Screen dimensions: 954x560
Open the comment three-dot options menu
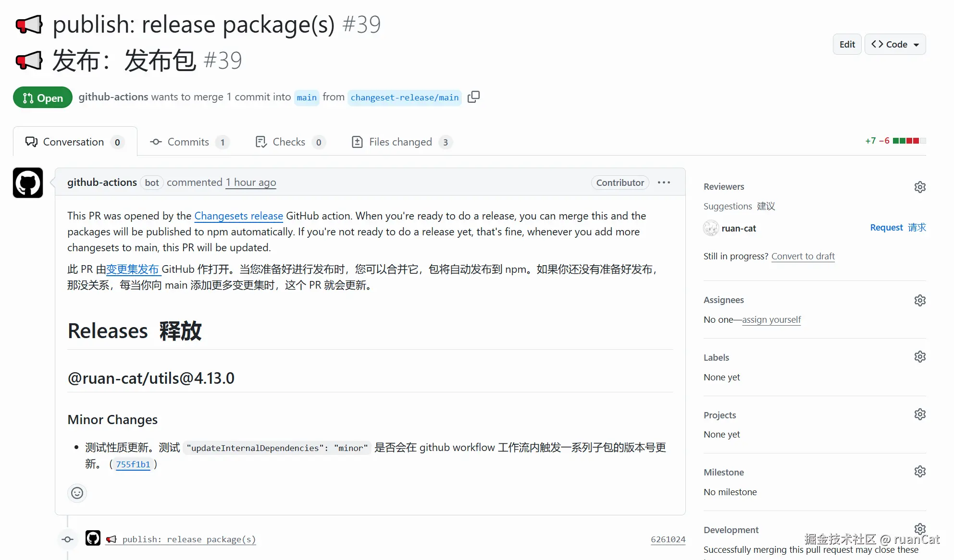click(x=664, y=183)
